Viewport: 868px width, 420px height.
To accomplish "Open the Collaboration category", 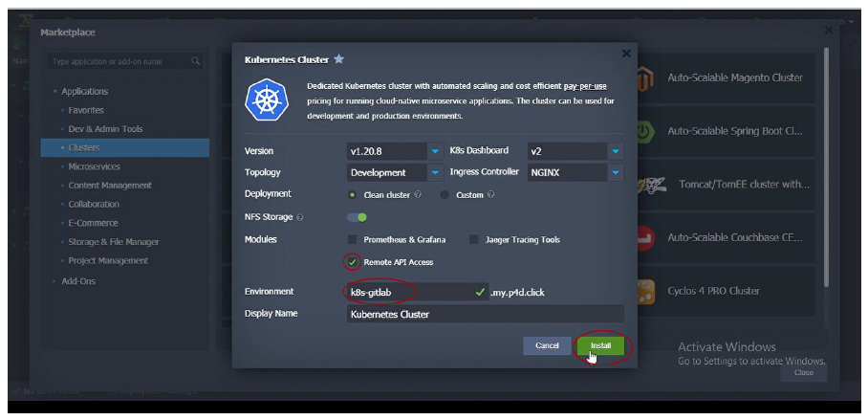I will pyautogui.click(x=94, y=205).
